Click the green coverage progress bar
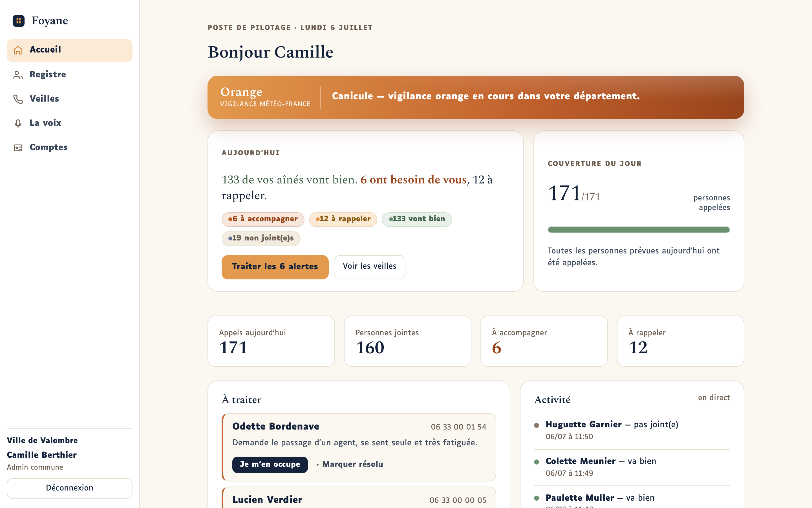The image size is (812, 508). click(639, 230)
